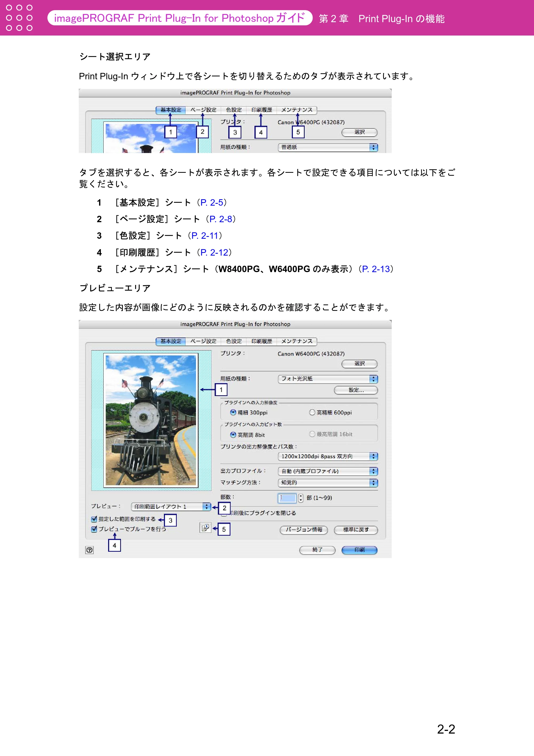Open 用紙の種類 dropdown showing 普通紙

(328, 147)
